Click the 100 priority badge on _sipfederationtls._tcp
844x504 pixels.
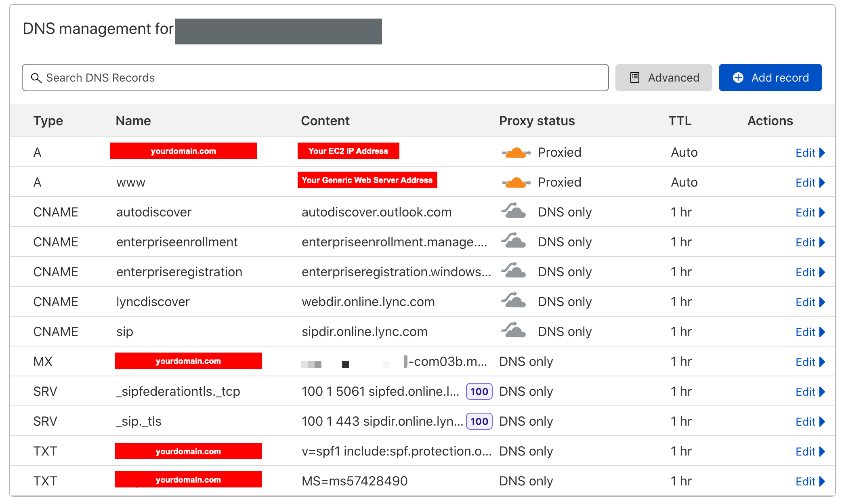click(x=479, y=391)
